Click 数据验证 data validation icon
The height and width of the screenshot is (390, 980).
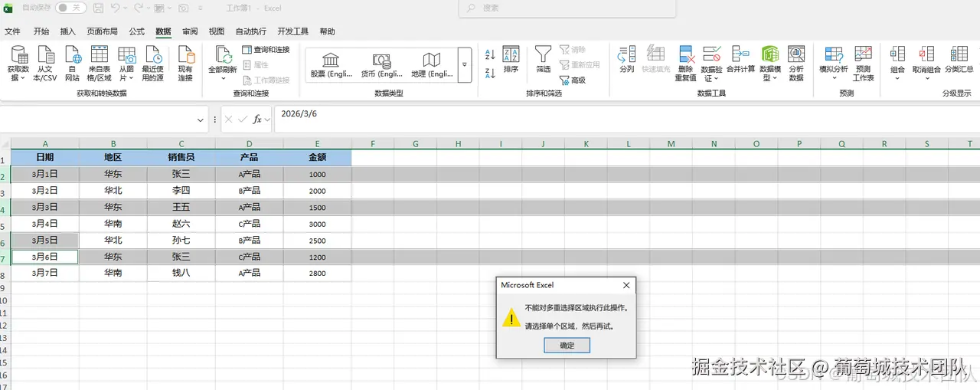pyautogui.click(x=711, y=64)
